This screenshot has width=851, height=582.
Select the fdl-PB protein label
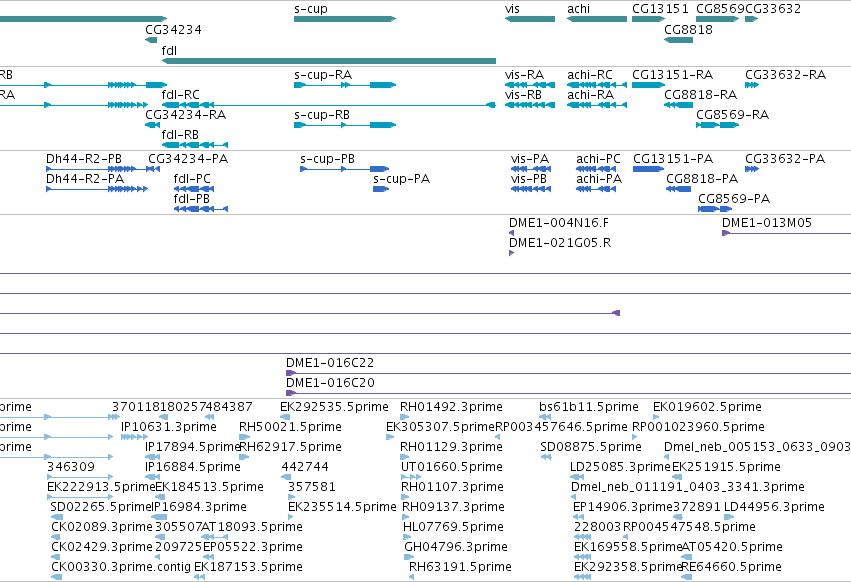[x=192, y=199]
